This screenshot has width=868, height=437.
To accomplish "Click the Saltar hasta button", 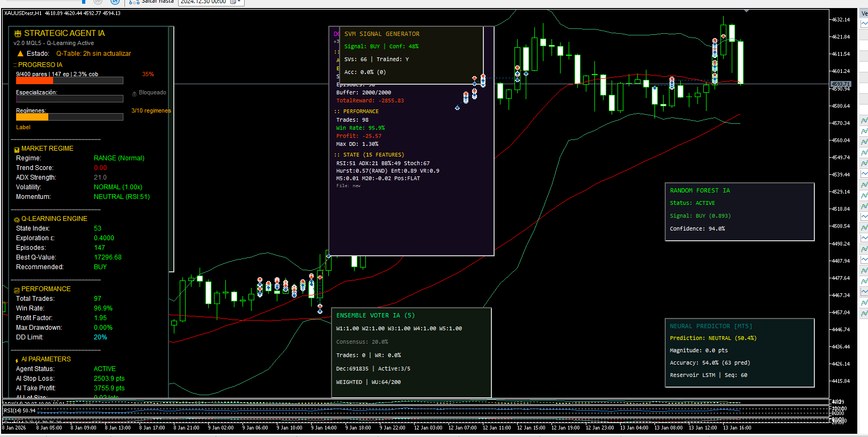I will pyautogui.click(x=152, y=2).
